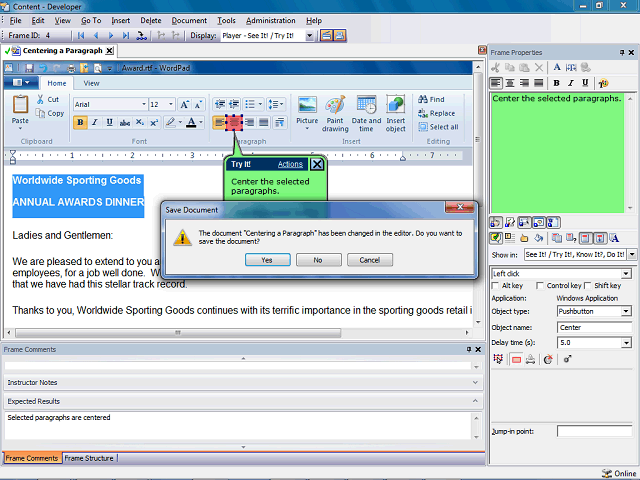Open the Delay time dropdown
Screen dimensions: 640x480
point(627,343)
